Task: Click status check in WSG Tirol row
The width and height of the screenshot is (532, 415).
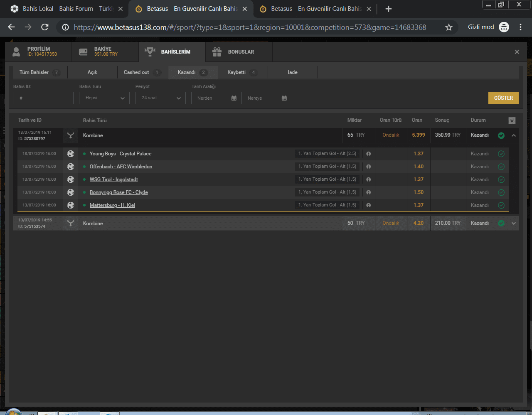Action: point(501,179)
